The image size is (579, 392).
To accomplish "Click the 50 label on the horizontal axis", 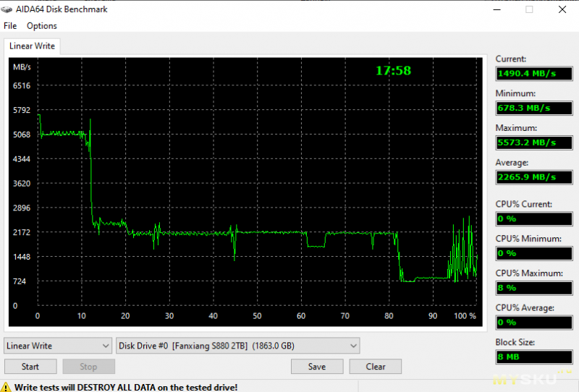I will click(x=257, y=316).
